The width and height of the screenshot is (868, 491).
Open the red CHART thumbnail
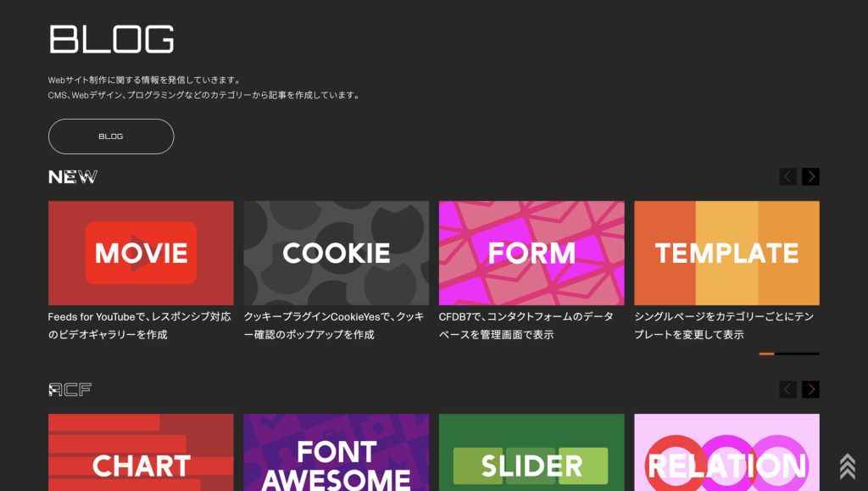pyautogui.click(x=141, y=454)
